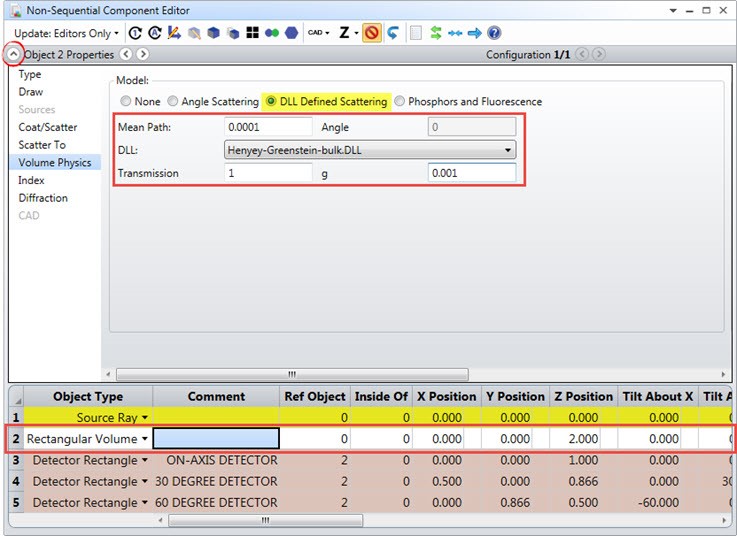737x536 pixels.
Task: Collapse the Object 2 Properties panel
Action: click(x=13, y=55)
